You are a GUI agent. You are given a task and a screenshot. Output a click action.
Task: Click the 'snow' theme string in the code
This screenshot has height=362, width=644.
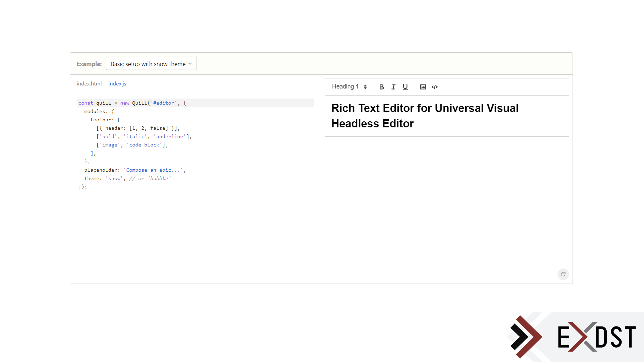coord(114,178)
